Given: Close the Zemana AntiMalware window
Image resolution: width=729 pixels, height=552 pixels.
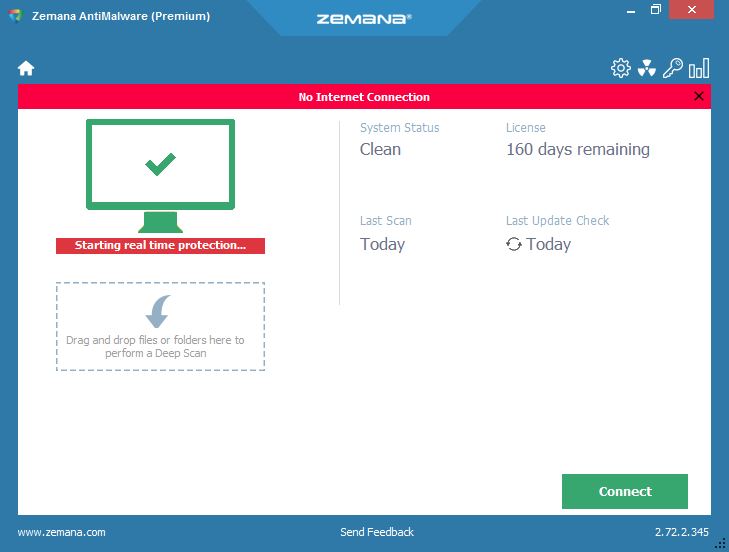Looking at the screenshot, I should click(x=691, y=9).
